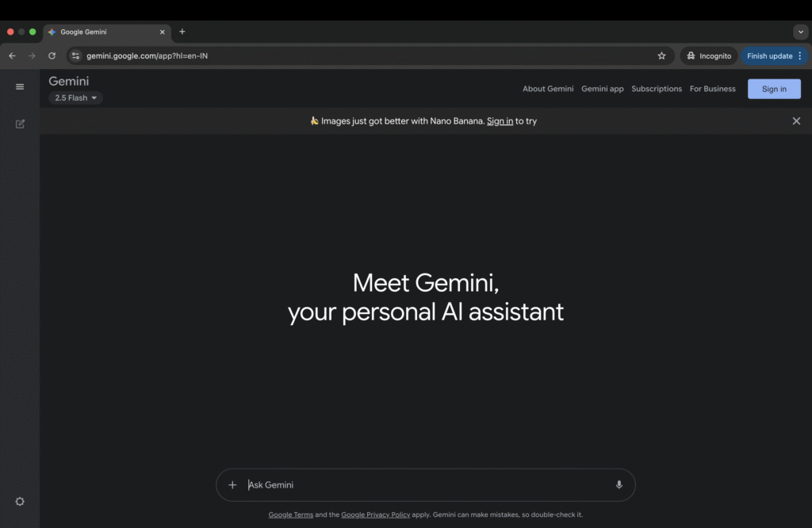Dismiss the Nano Banana banner
The height and width of the screenshot is (528, 812).
pyautogui.click(x=796, y=121)
